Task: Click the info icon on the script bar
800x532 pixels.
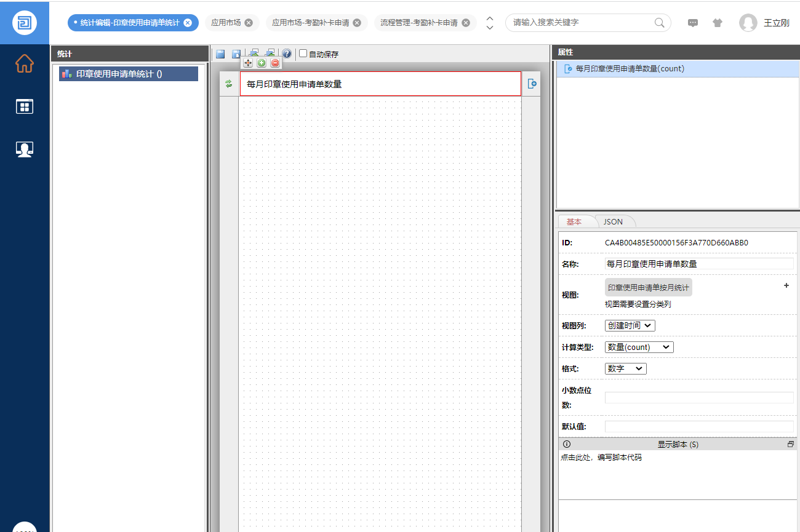Action: [567, 444]
